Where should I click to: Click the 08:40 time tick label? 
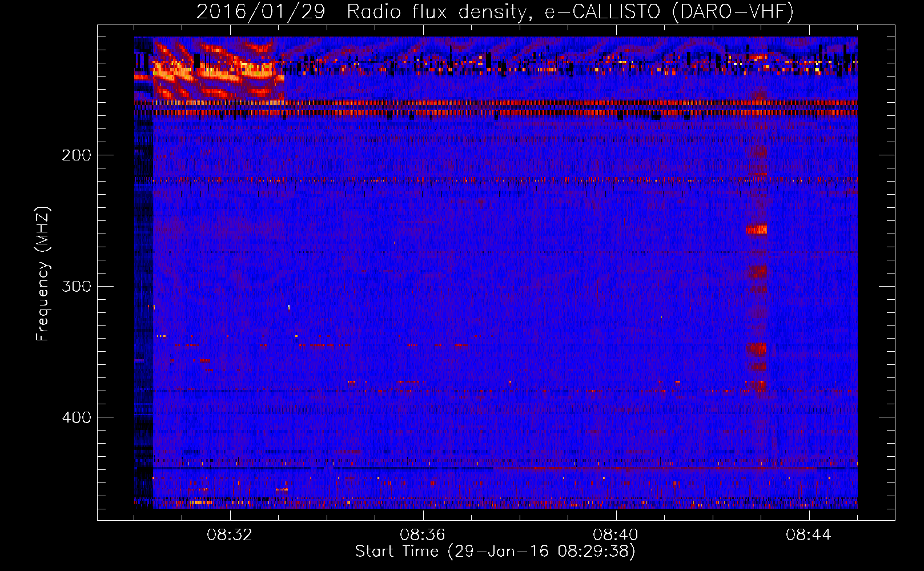click(616, 535)
